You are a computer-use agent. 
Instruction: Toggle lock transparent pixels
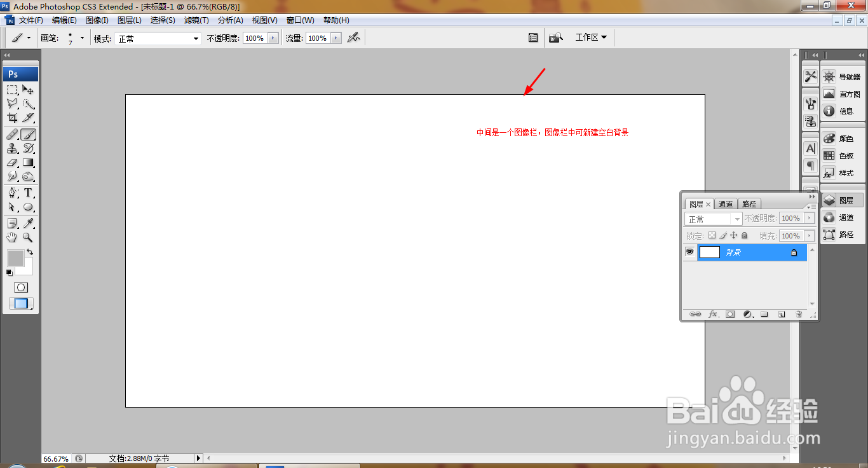712,235
